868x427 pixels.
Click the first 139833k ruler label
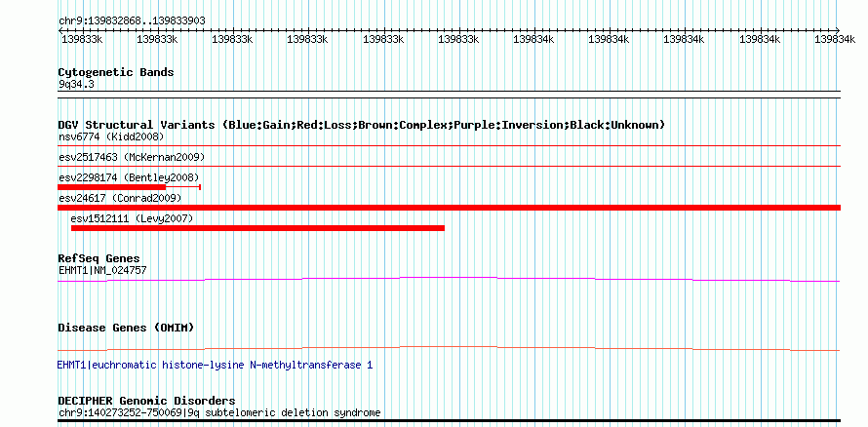coord(82,39)
